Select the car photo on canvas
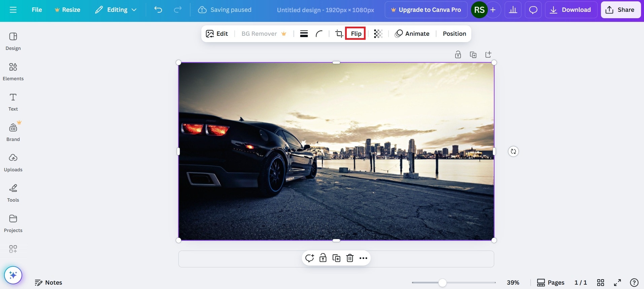644x289 pixels. (336, 151)
